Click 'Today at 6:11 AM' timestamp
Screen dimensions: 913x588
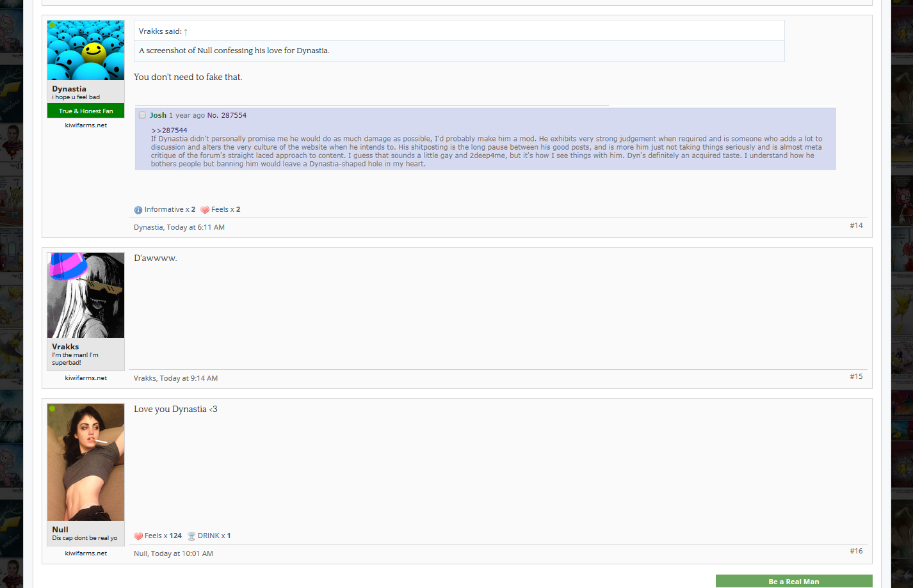(195, 227)
